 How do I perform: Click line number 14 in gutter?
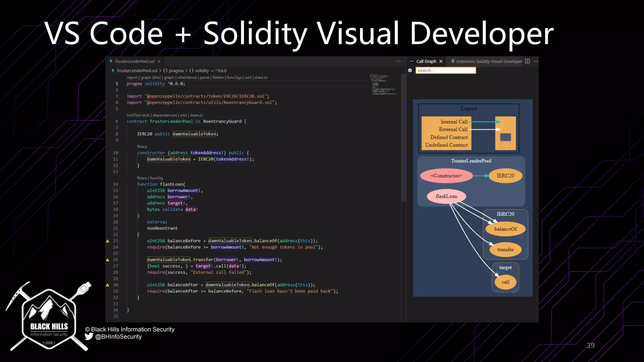(x=116, y=184)
